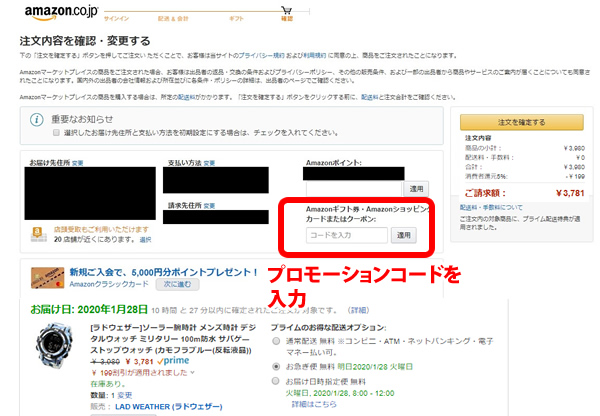
Task: Click the ギフト step in progress bar
Action: click(x=236, y=18)
